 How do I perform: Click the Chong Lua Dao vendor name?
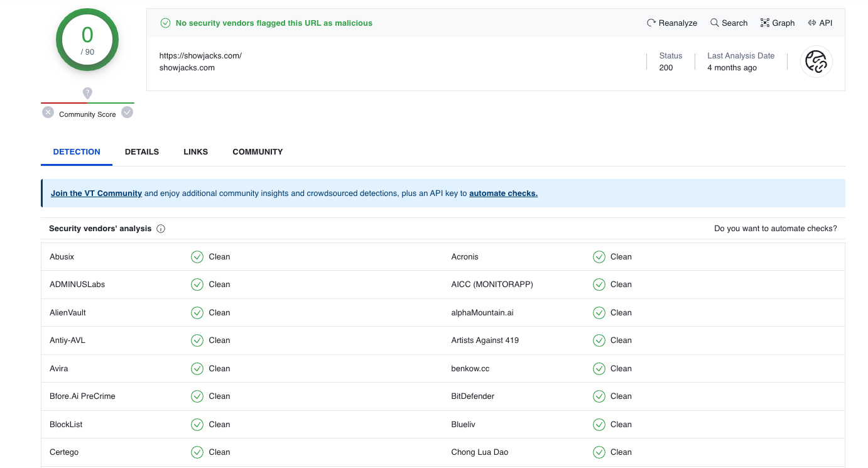pos(480,452)
